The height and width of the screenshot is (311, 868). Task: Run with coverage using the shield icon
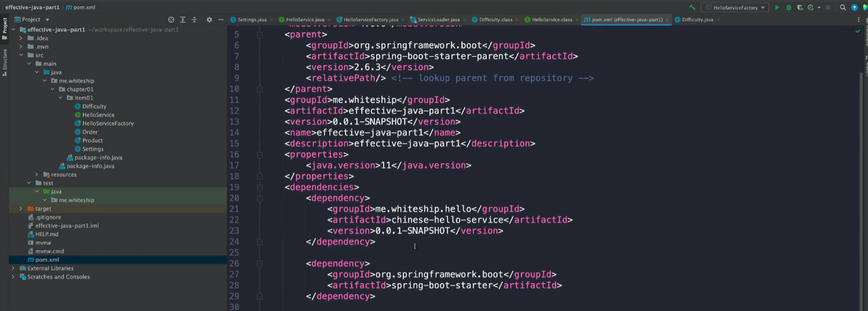click(800, 7)
